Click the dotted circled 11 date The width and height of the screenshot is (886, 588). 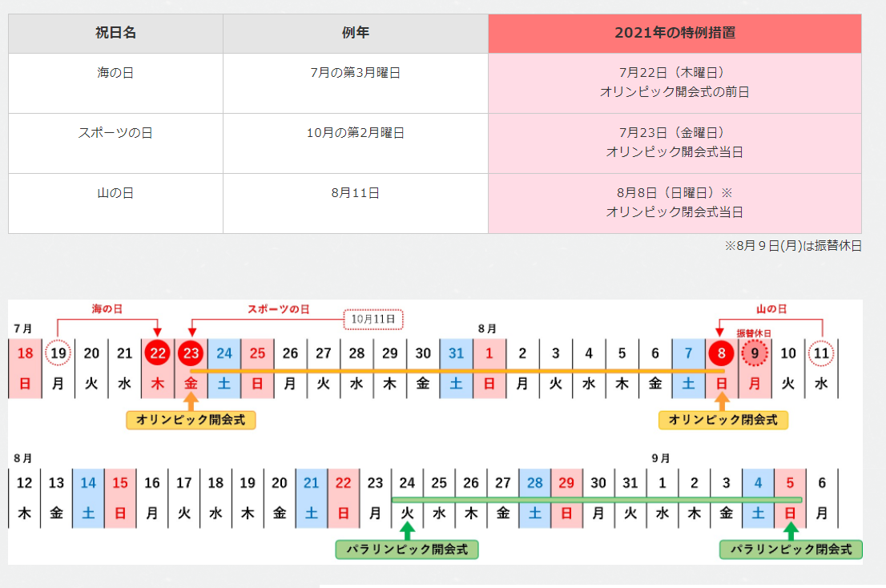click(821, 353)
